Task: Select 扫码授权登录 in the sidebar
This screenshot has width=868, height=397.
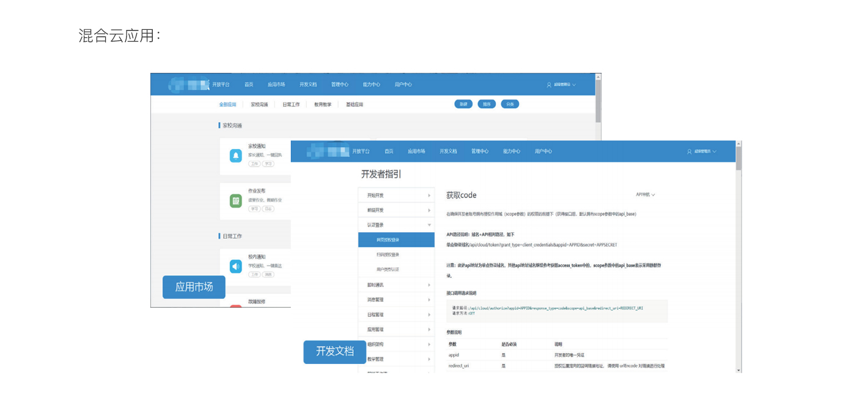Action: click(x=388, y=255)
